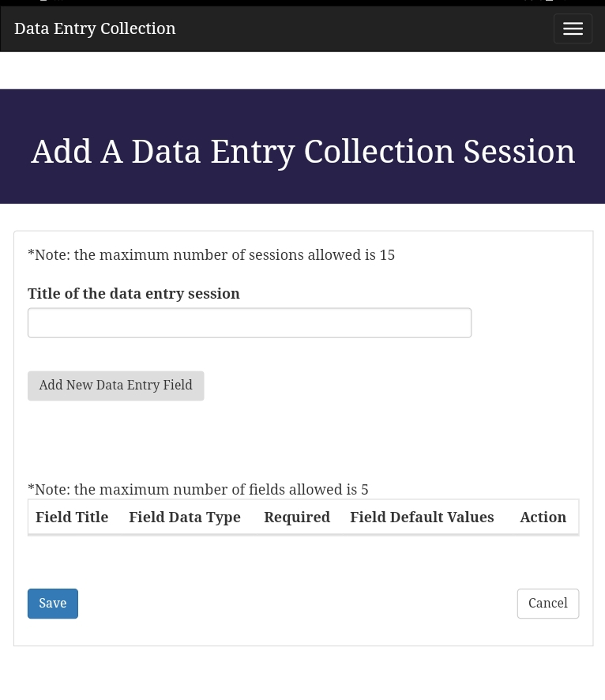605x700 pixels.
Task: Select the Field Data Type column header
Action: (184, 517)
